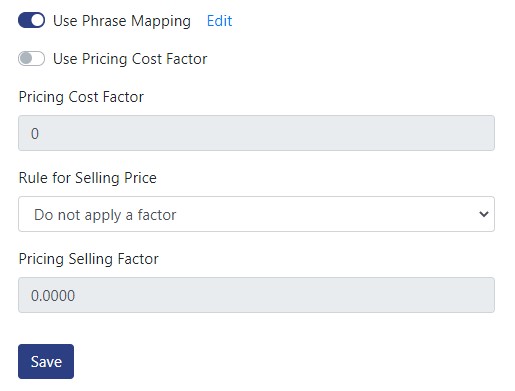Click the 0.0000 value in Pricing Selling Factor
Screen dimensions: 515x391
tap(53, 296)
